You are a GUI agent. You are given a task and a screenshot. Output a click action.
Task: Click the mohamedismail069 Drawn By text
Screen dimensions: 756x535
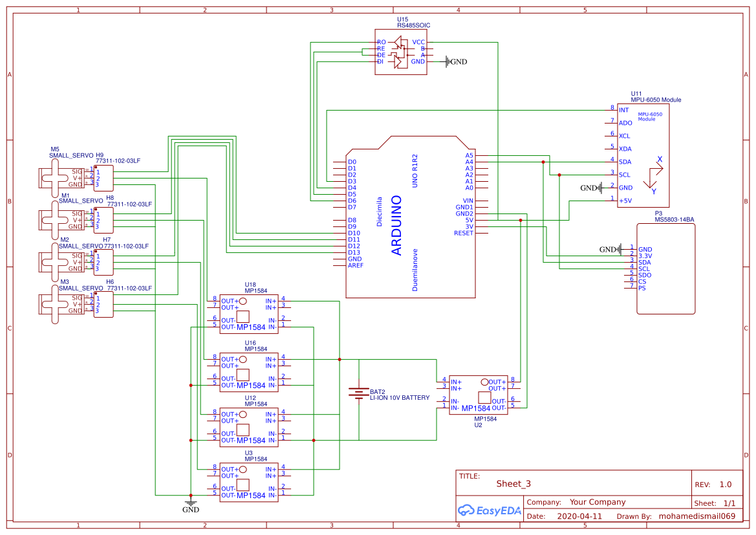click(x=698, y=516)
